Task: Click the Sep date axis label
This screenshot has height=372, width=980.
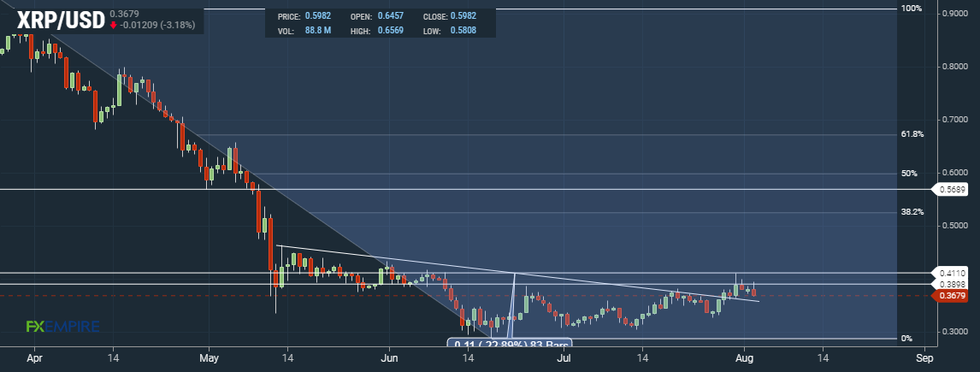Action: pyautogui.click(x=924, y=358)
